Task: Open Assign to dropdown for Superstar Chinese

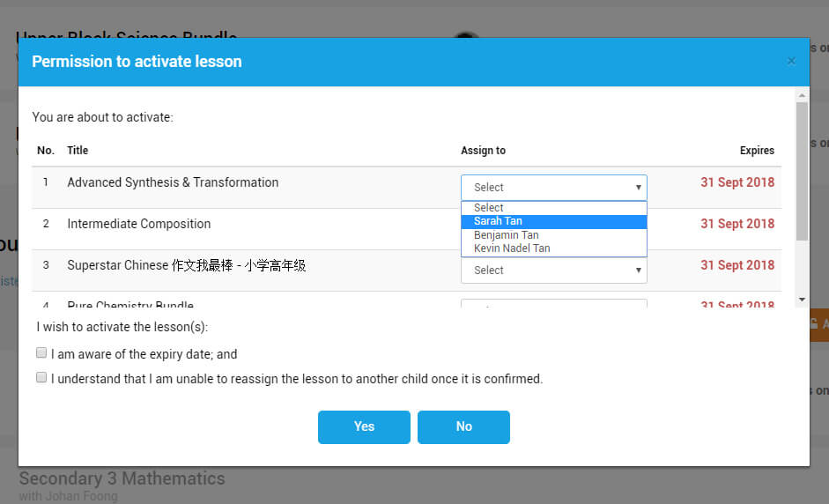Action: pyautogui.click(x=553, y=271)
